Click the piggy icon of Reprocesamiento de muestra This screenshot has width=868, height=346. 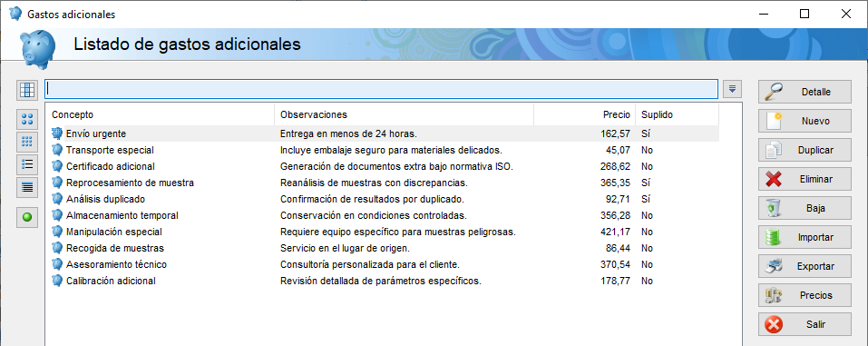tap(57, 183)
